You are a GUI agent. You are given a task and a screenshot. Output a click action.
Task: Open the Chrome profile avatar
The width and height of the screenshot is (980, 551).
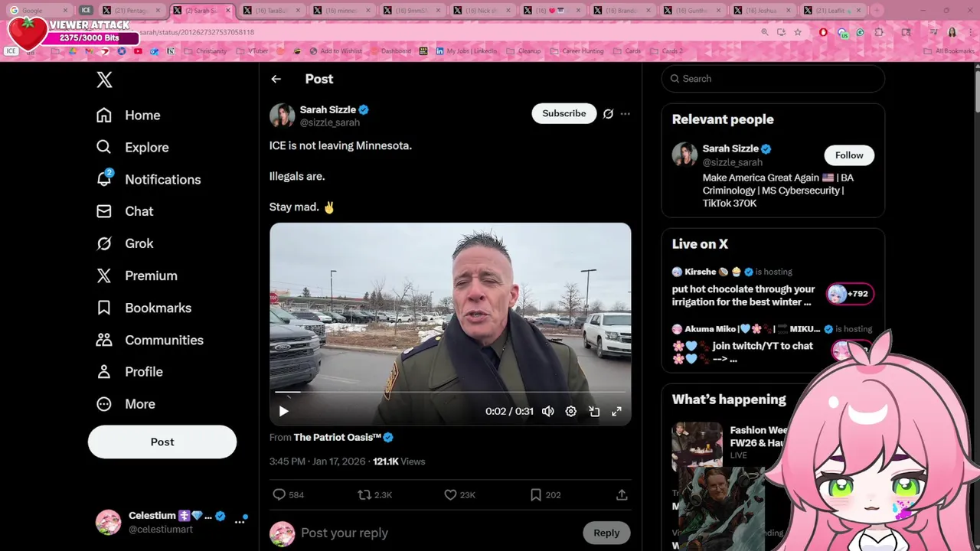point(952,32)
